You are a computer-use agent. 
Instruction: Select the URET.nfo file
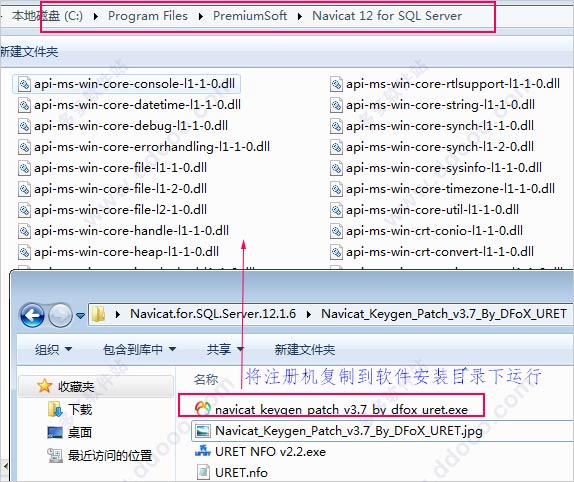(232, 472)
